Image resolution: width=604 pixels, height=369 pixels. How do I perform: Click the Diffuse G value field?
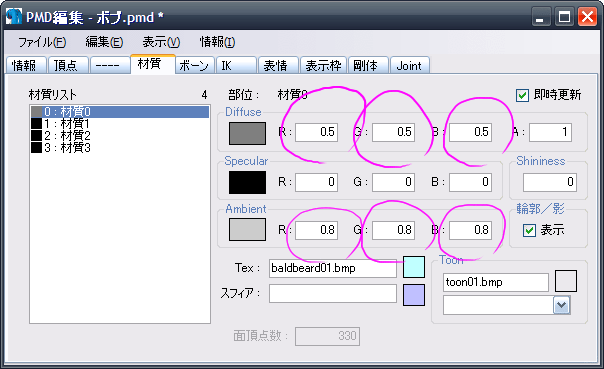point(393,132)
